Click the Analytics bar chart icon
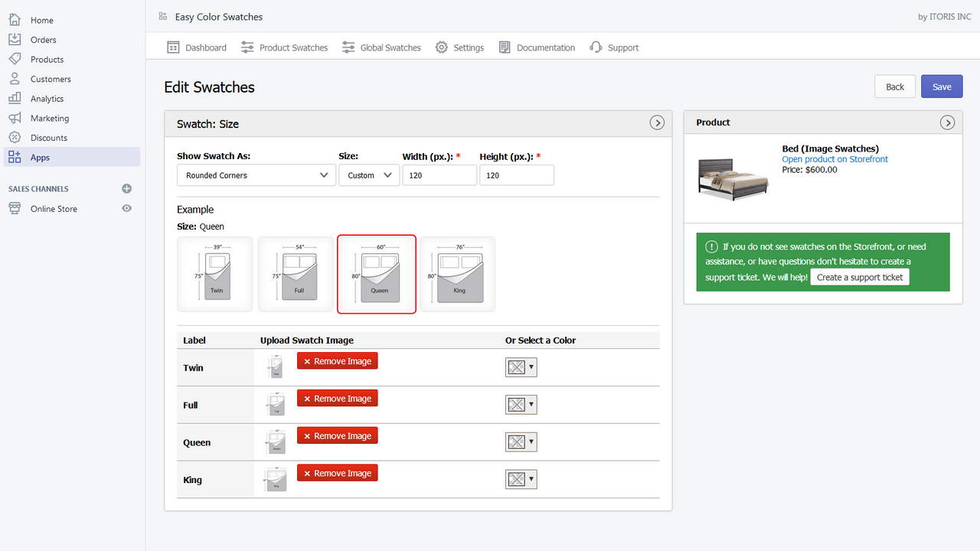This screenshot has height=551, width=980. [x=15, y=99]
